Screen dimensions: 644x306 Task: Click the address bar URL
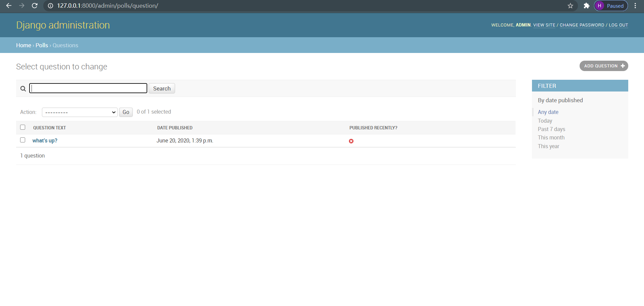pyautogui.click(x=108, y=6)
